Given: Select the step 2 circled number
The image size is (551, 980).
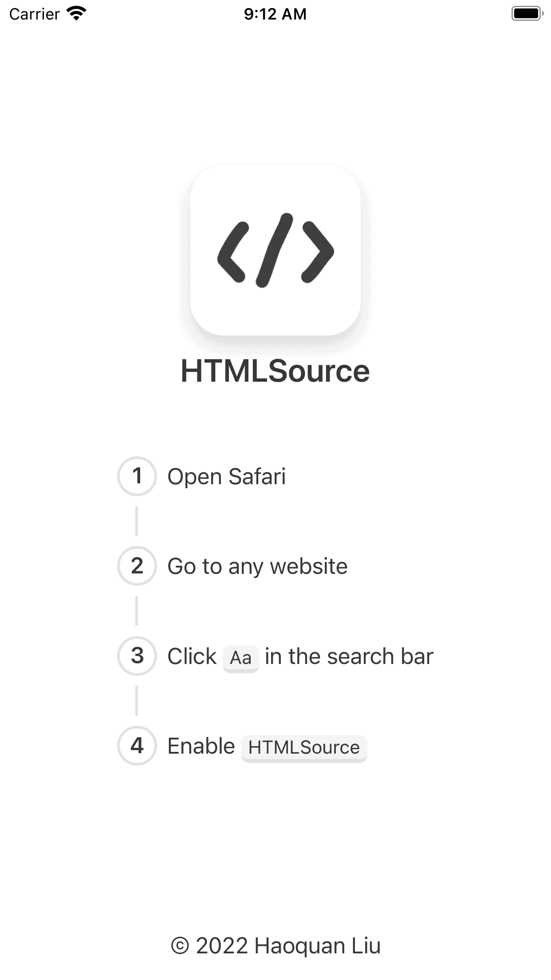Looking at the screenshot, I should (x=137, y=566).
